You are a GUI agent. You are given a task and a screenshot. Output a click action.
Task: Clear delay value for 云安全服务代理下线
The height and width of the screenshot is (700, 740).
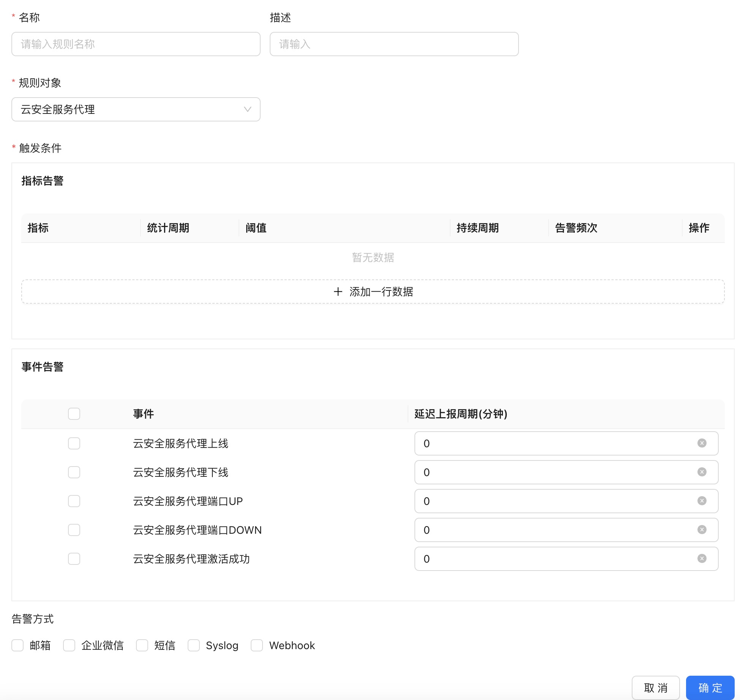click(702, 472)
